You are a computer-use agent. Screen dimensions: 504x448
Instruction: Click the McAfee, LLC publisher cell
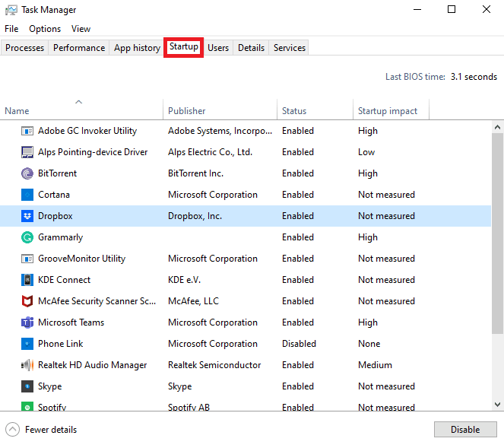[x=193, y=301]
